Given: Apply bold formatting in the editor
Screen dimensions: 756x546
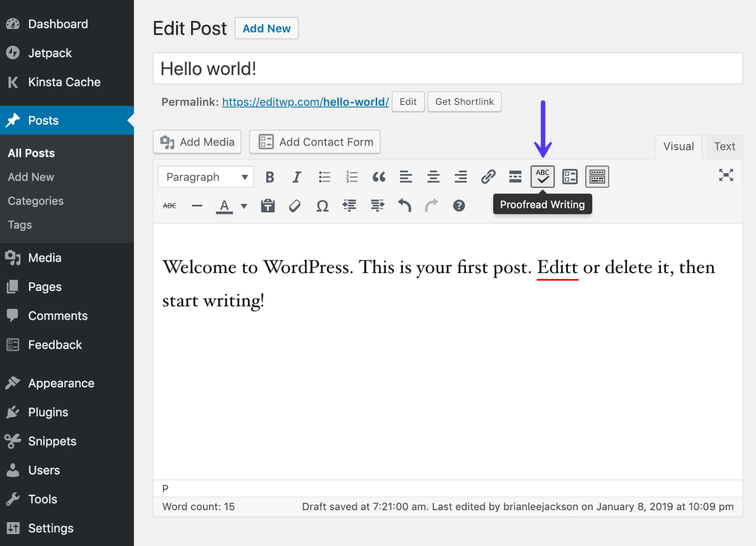Looking at the screenshot, I should (x=270, y=177).
